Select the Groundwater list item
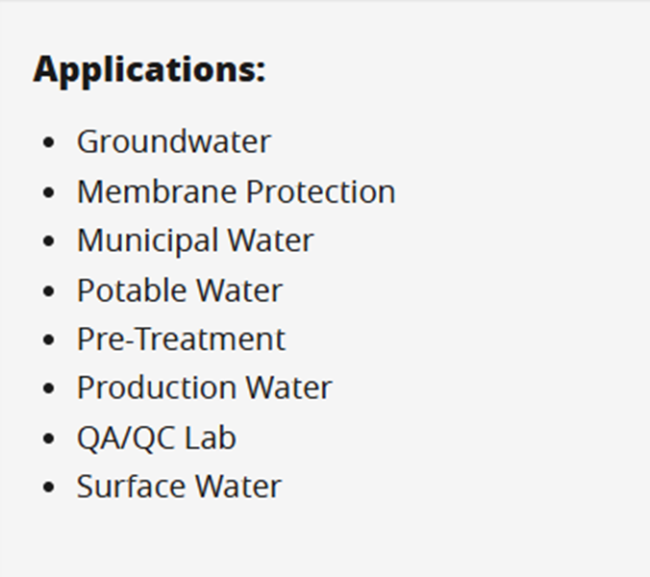650x577 pixels. tap(174, 142)
